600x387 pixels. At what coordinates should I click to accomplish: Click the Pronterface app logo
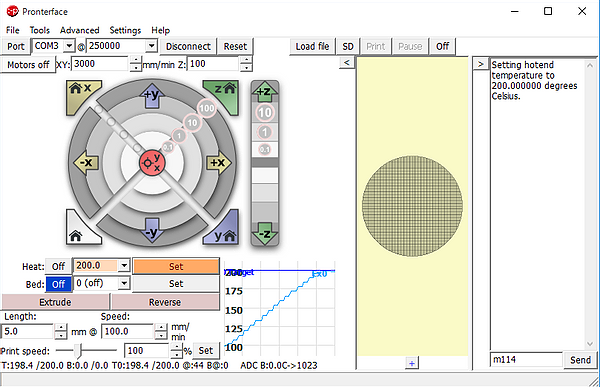pyautogui.click(x=12, y=11)
